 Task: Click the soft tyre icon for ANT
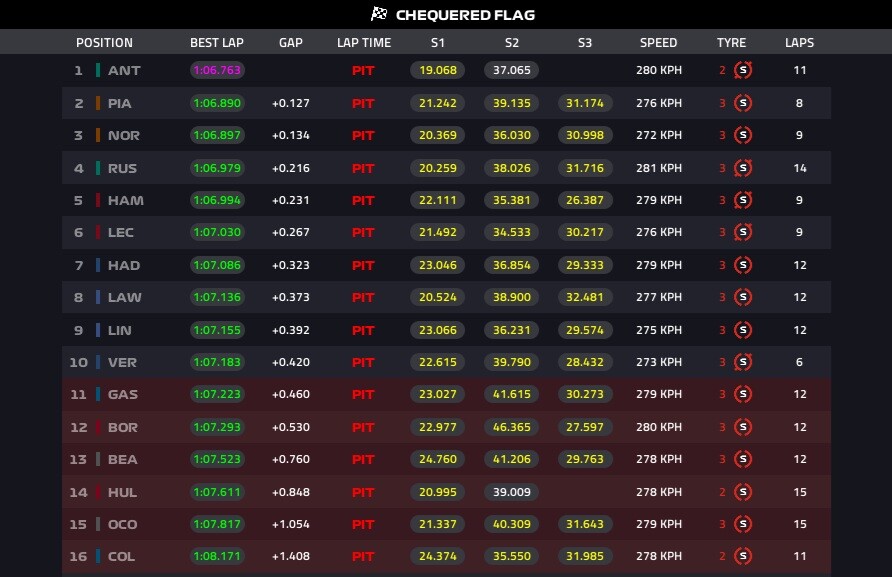point(742,70)
